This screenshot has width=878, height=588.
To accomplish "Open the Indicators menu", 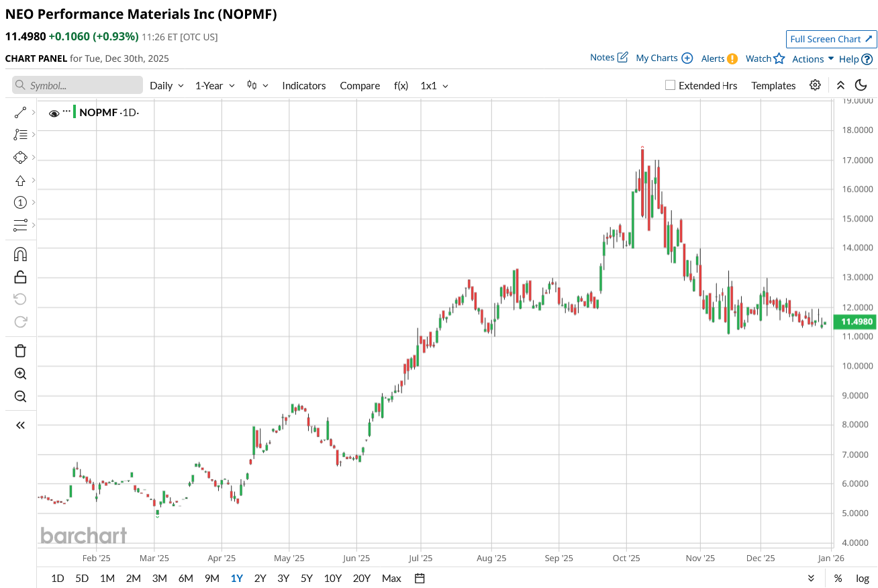I will point(304,86).
